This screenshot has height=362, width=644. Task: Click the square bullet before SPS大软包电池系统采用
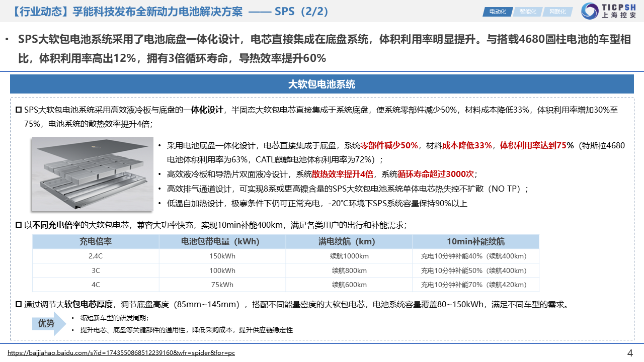pos(19,110)
